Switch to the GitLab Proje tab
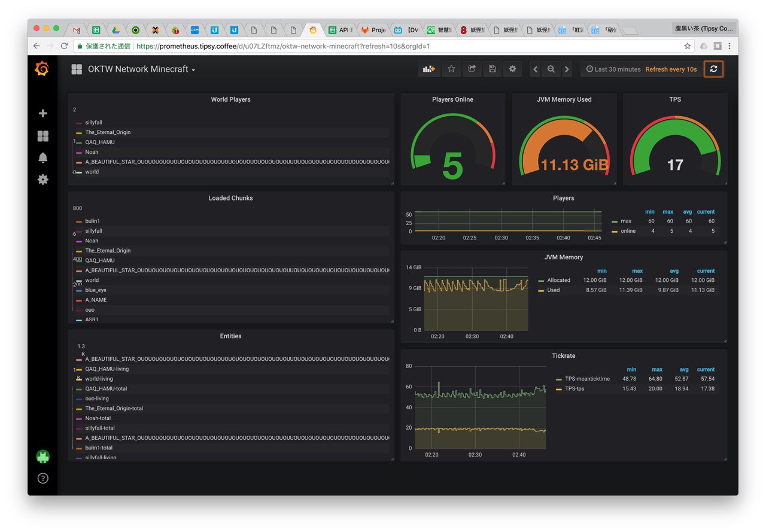 pyautogui.click(x=374, y=30)
